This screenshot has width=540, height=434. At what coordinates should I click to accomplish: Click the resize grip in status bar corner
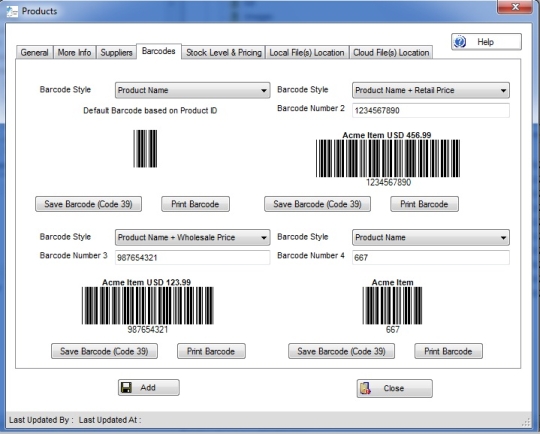click(526, 422)
